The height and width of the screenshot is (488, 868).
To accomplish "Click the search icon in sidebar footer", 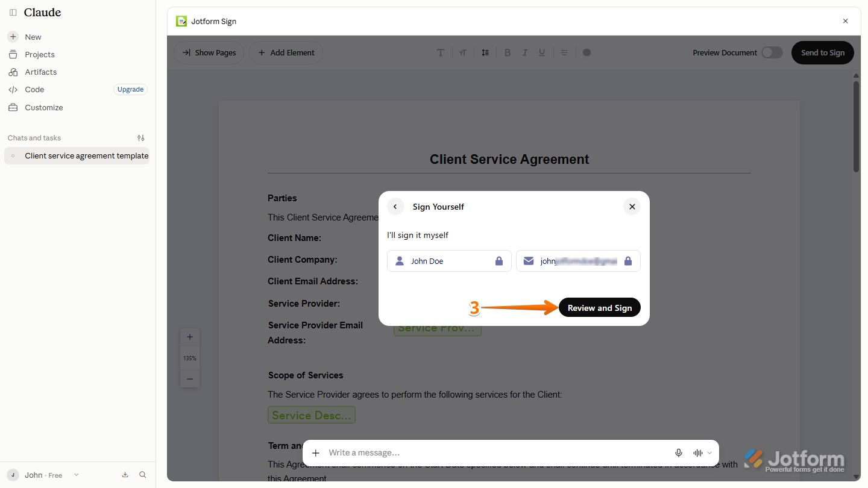I will pos(143,475).
